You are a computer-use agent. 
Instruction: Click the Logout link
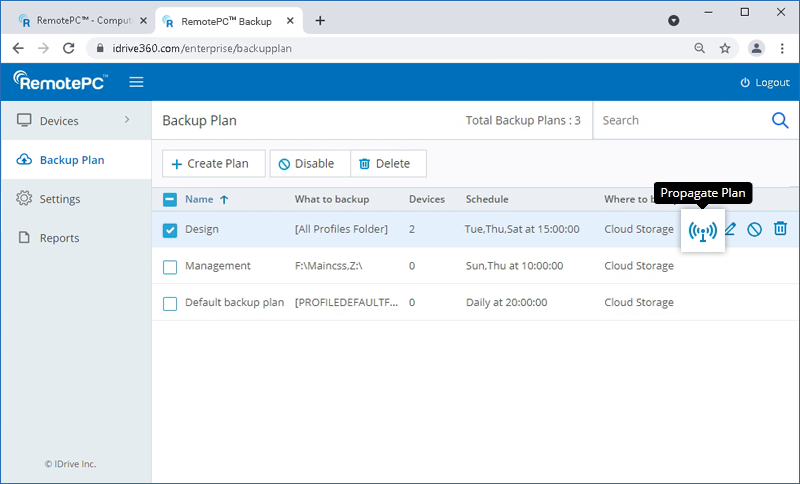tap(765, 82)
